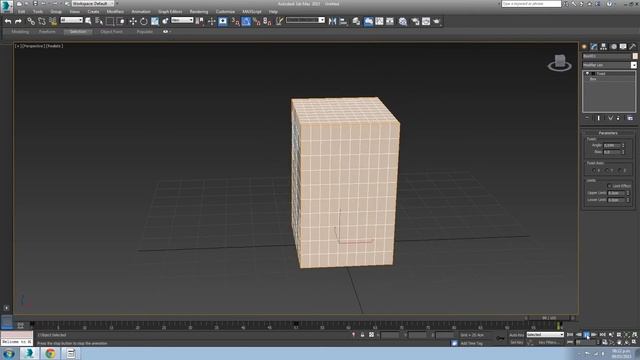The width and height of the screenshot is (640, 360).
Task: Toggle the Graphite ribbon display
Action: (369, 21)
